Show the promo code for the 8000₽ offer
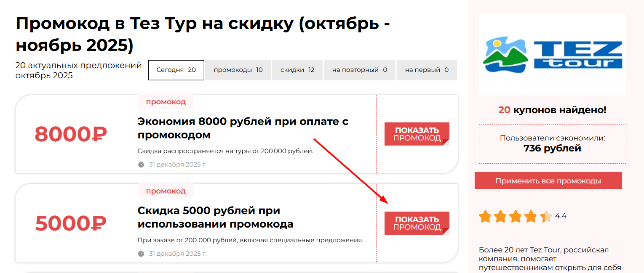Viewport: 644px width, 273px height. point(417,134)
